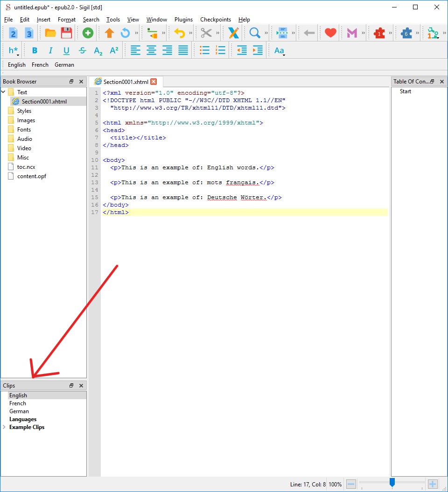This screenshot has height=492, width=448.
Task: Close the Section0001.xhtml tab
Action: [154, 82]
